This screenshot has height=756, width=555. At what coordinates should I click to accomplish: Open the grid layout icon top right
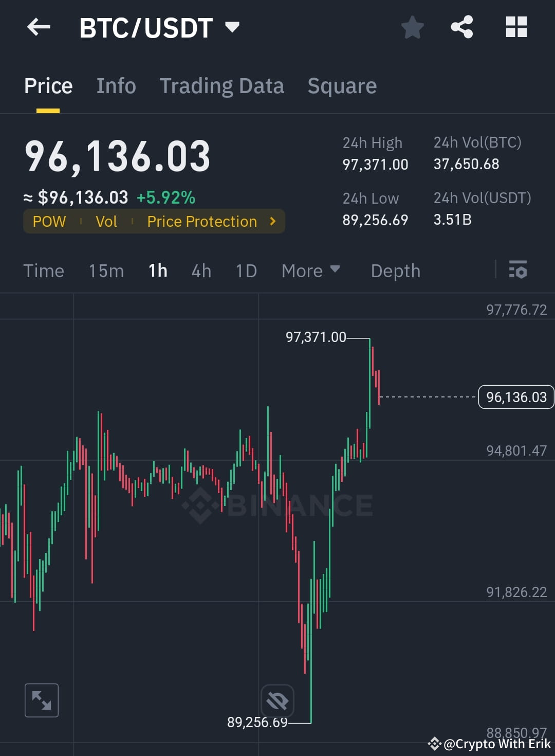(516, 27)
